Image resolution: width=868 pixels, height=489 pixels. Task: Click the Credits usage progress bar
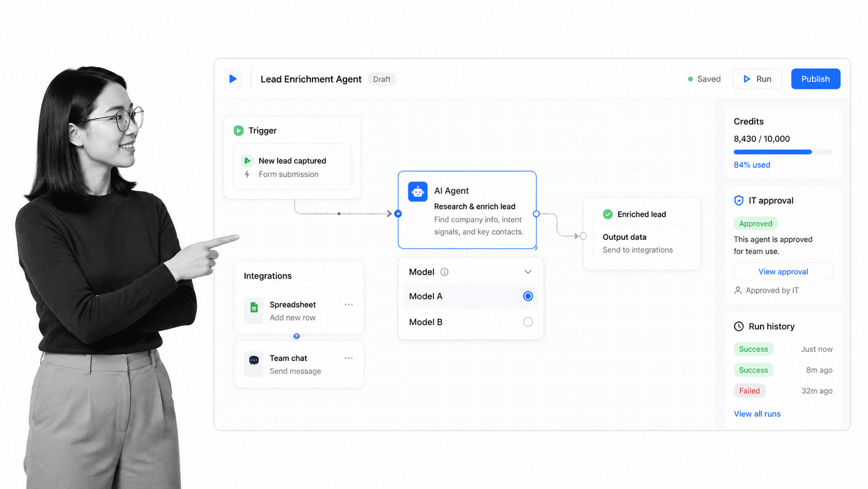pos(783,152)
